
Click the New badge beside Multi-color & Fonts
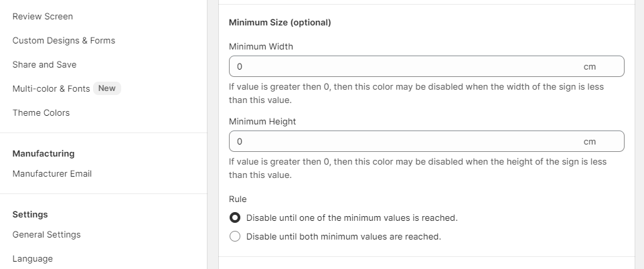coord(107,88)
